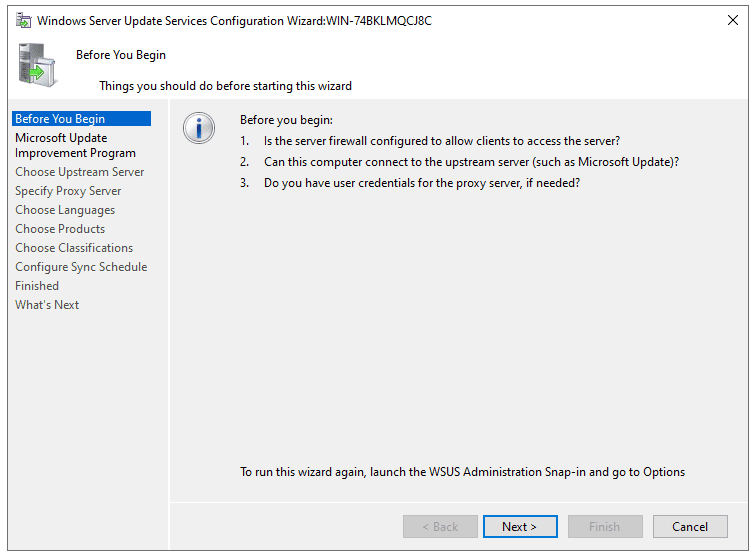The width and height of the screenshot is (755, 556).
Task: Cancel the WSUS configuration wizard
Action: pyautogui.click(x=690, y=527)
